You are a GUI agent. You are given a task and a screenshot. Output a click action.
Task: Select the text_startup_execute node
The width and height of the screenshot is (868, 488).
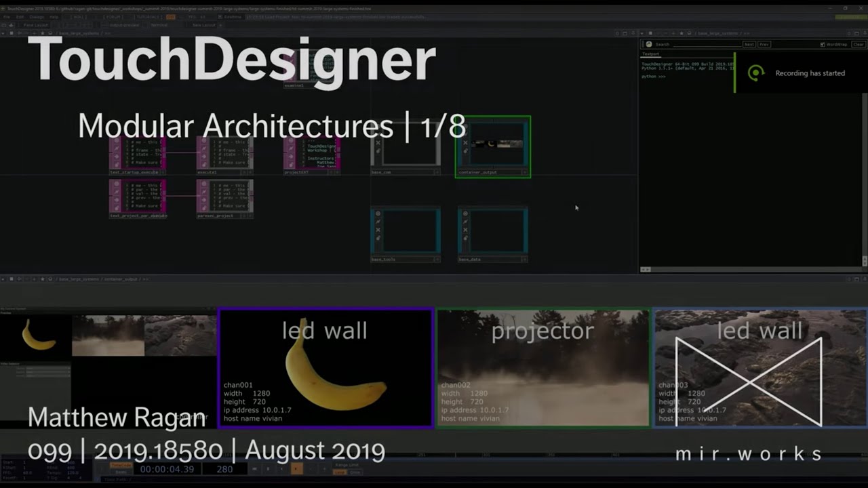[138, 155]
